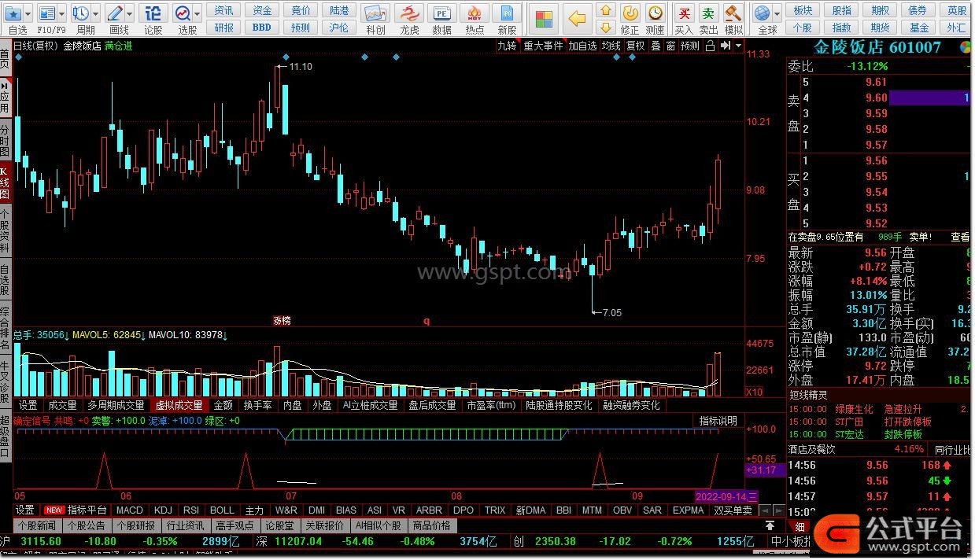975x560 pixels.
Task: Open the 模拟 gavel simulation icon
Action: point(733,13)
